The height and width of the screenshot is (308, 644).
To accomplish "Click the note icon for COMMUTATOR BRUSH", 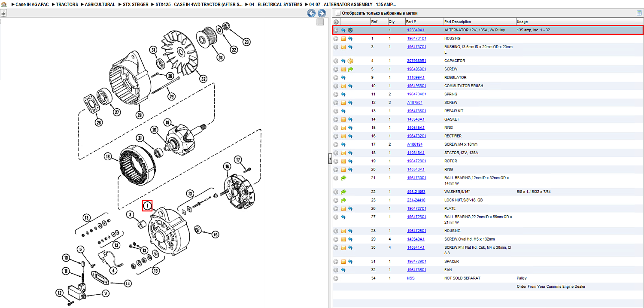I will pyautogui.click(x=343, y=86).
